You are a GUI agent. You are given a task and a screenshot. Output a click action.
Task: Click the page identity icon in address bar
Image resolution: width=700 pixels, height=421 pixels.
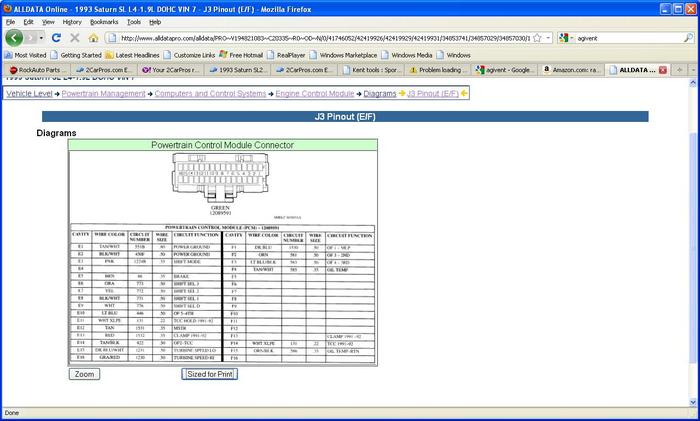coord(112,38)
